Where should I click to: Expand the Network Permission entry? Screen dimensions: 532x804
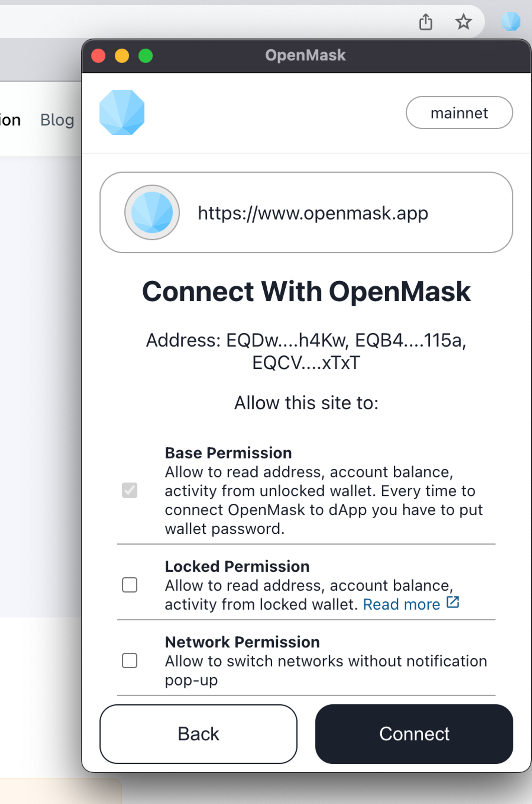[x=242, y=642]
